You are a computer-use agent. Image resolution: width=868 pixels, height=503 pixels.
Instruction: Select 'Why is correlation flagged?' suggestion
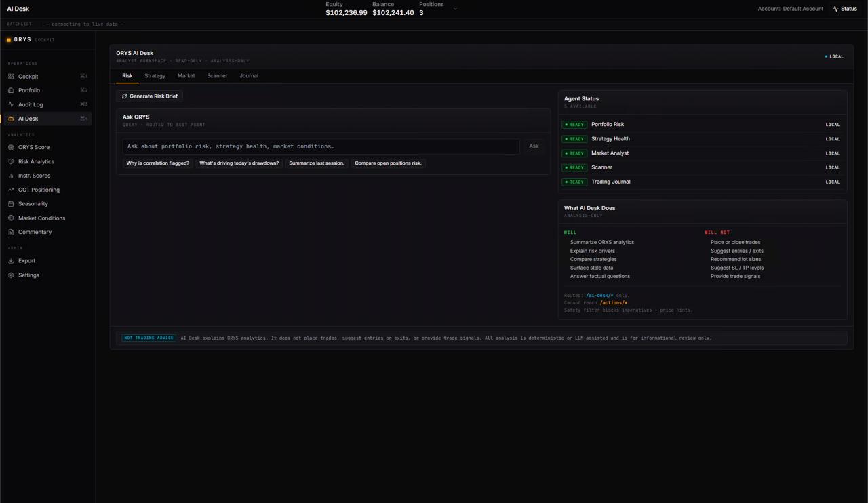click(158, 163)
